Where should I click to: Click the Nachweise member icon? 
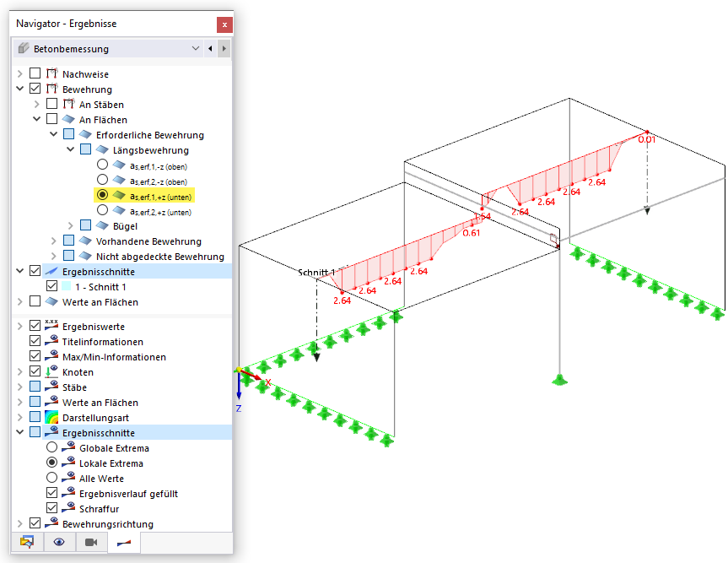[x=51, y=73]
